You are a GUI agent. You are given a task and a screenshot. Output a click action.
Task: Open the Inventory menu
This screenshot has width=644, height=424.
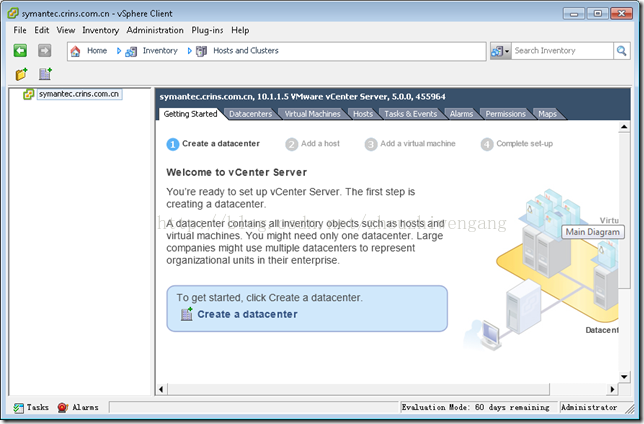tap(101, 30)
